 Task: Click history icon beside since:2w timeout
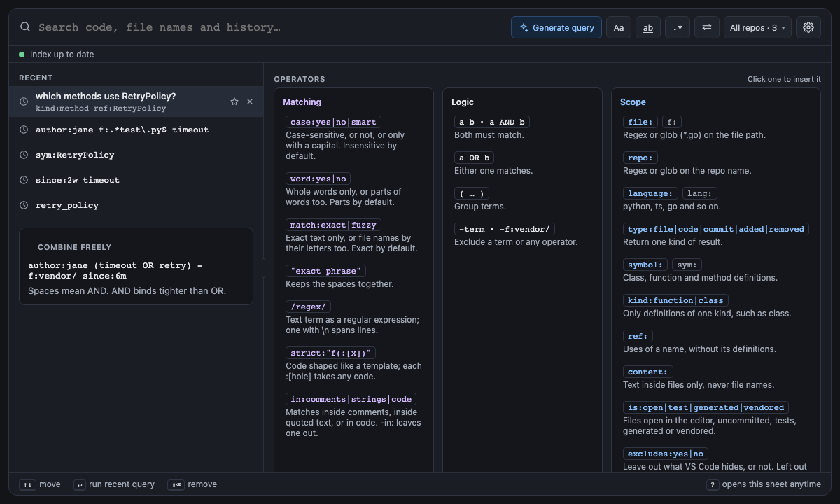(24, 180)
